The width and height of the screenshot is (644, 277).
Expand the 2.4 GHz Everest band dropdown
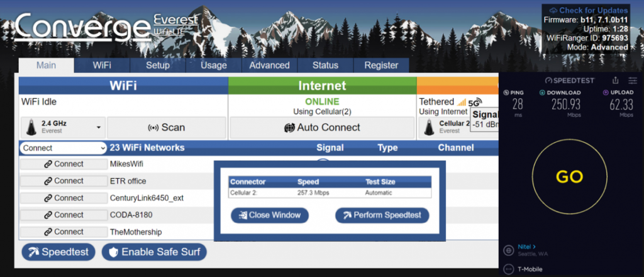coord(64,127)
